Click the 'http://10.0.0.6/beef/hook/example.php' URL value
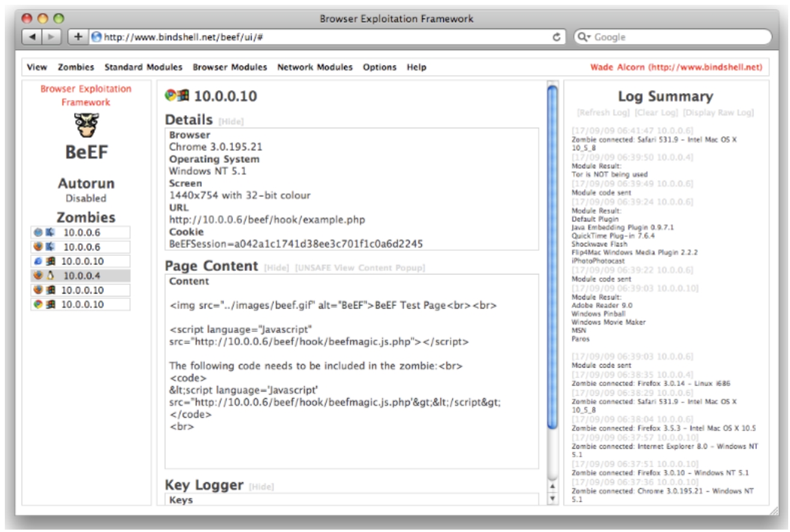The height and width of the screenshot is (532, 790). pyautogui.click(x=267, y=220)
